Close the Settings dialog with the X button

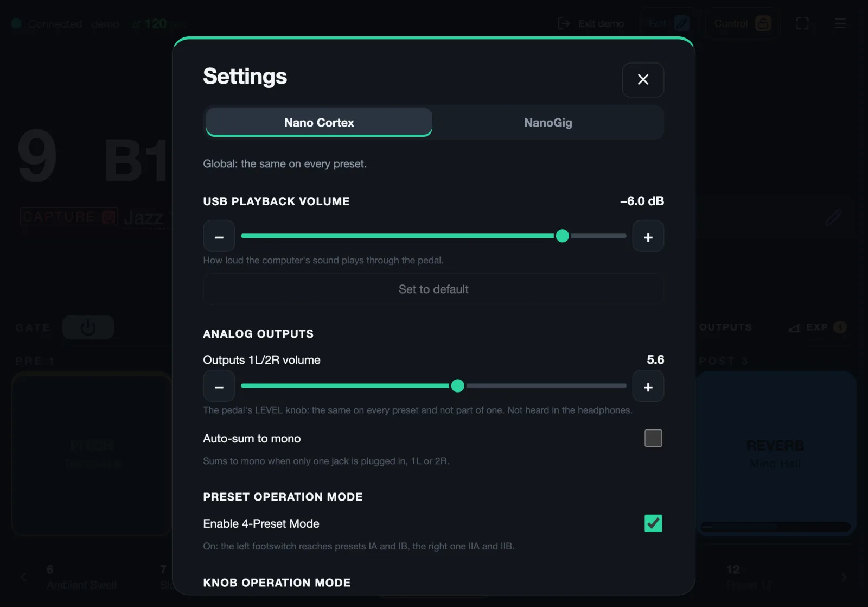coord(643,80)
